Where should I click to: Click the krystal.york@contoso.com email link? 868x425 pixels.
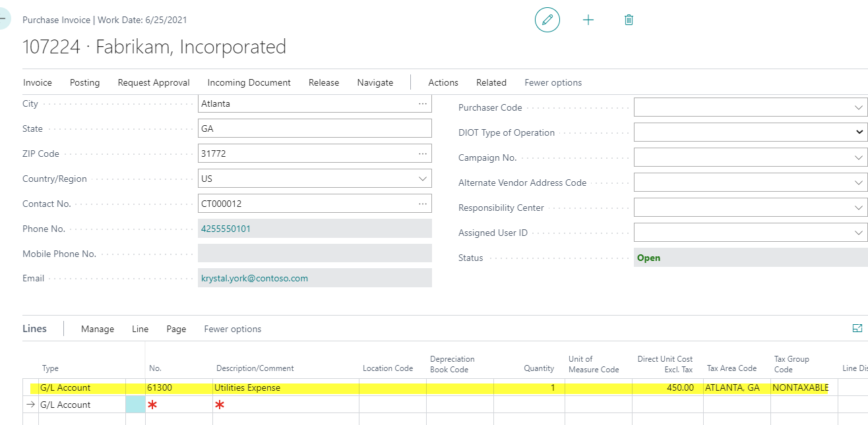click(255, 278)
